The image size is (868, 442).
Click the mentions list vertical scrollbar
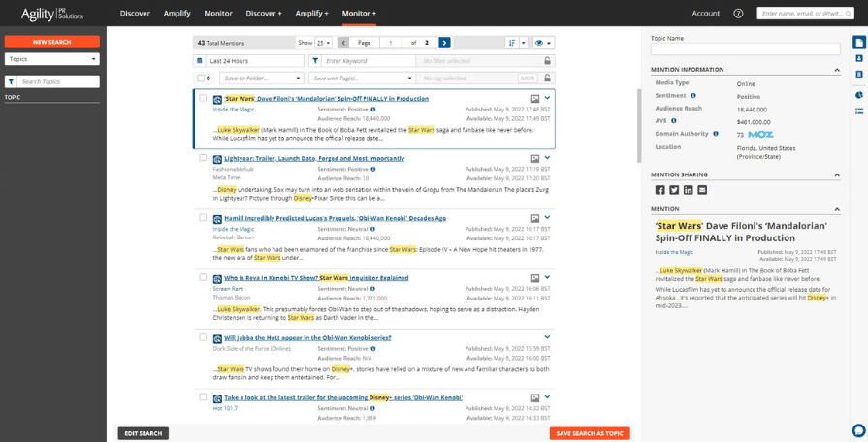tap(639, 126)
